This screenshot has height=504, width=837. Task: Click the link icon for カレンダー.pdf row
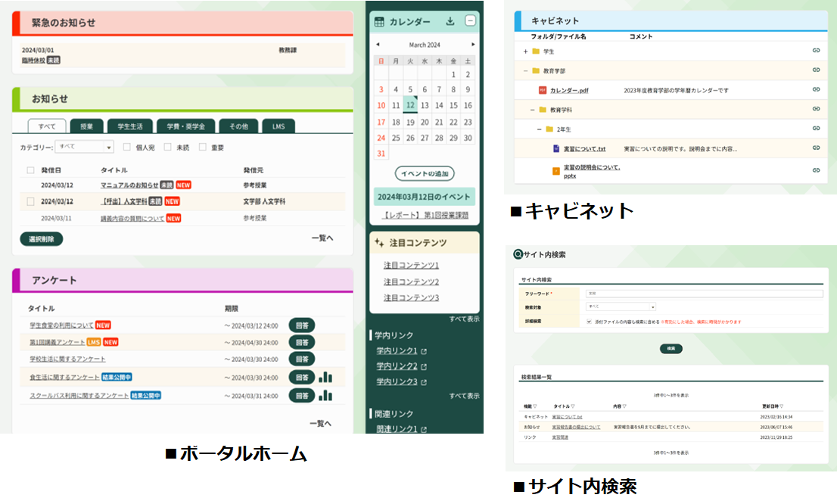[816, 90]
